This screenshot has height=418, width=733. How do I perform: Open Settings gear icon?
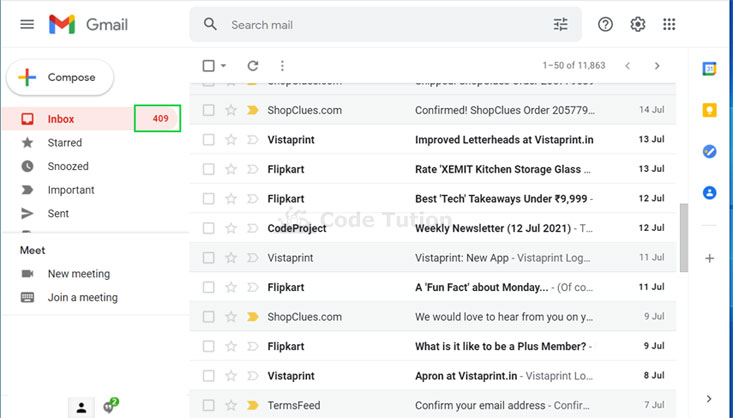pos(638,24)
